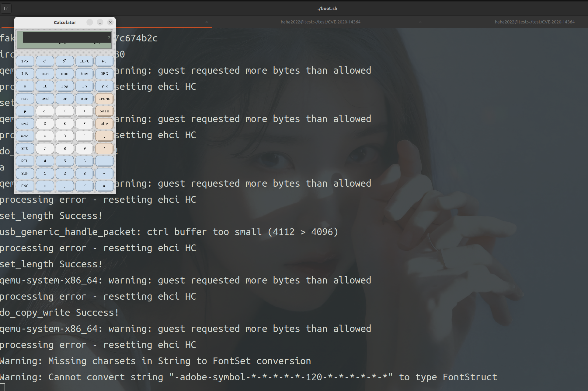Select the tan key

84,74
